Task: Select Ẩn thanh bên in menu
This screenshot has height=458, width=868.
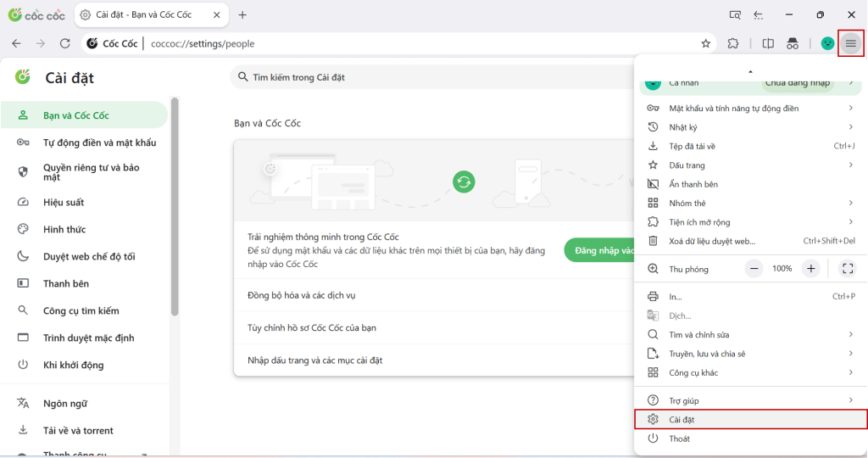Action: coord(751,184)
